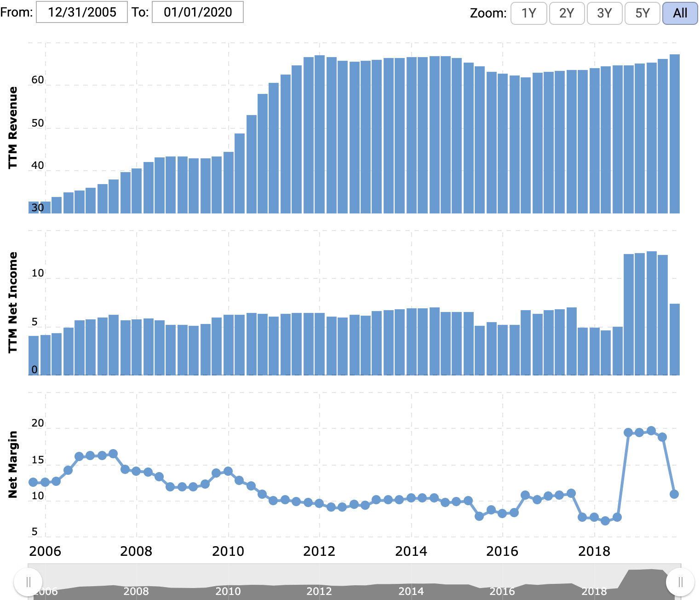Click the All zoom button

coord(680,13)
